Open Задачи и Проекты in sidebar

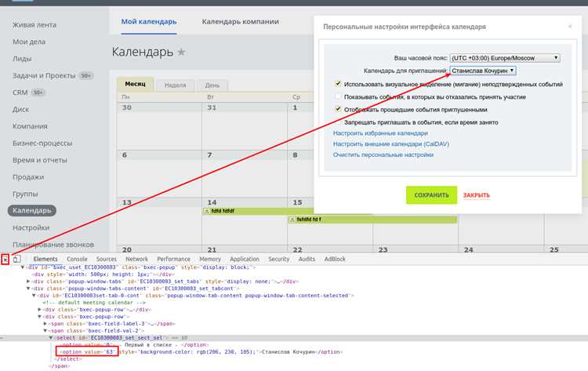[44, 76]
